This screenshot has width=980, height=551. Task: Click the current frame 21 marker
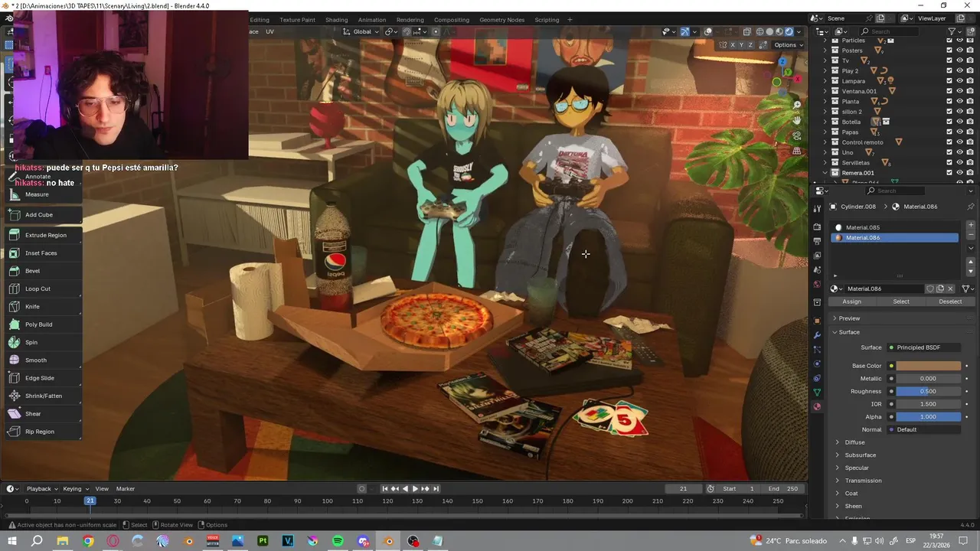click(x=90, y=500)
